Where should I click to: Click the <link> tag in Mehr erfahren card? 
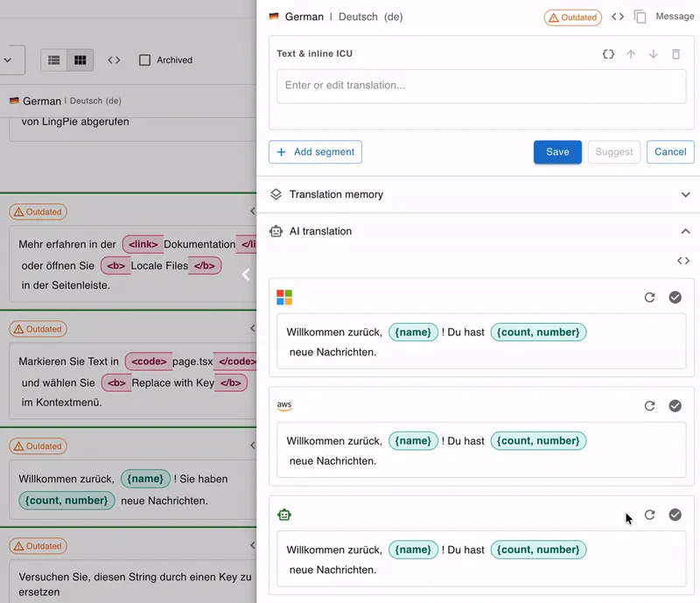point(143,244)
